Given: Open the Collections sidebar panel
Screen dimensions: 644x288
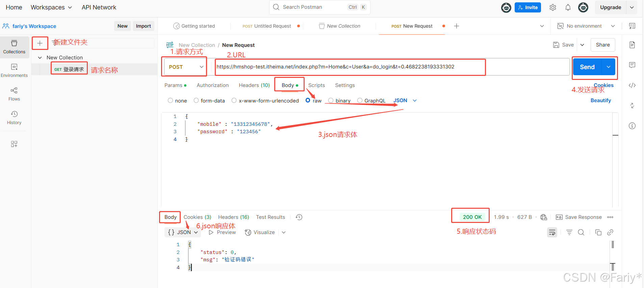Looking at the screenshot, I should tap(14, 47).
